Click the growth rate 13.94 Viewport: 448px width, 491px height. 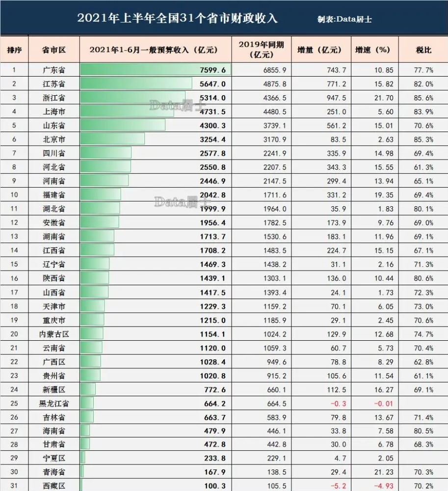(x=384, y=181)
